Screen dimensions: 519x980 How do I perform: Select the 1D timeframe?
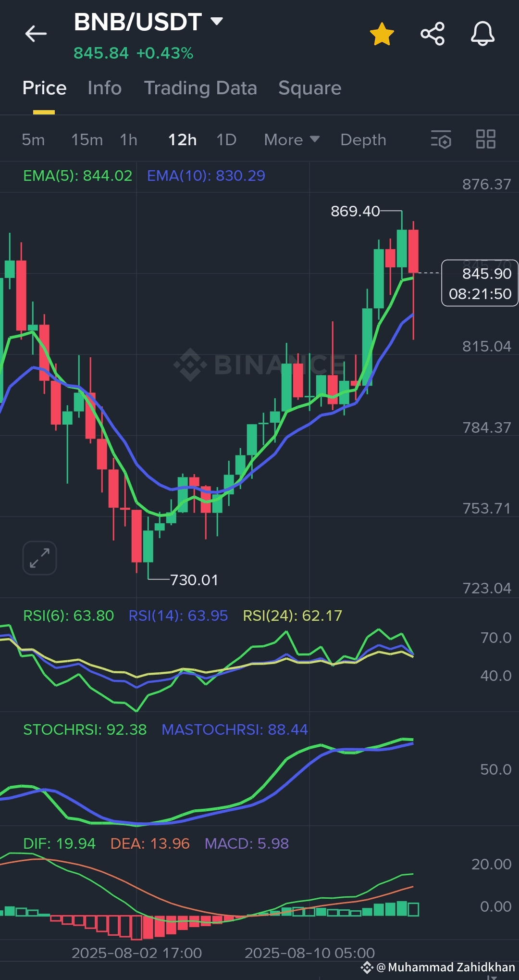click(x=226, y=140)
